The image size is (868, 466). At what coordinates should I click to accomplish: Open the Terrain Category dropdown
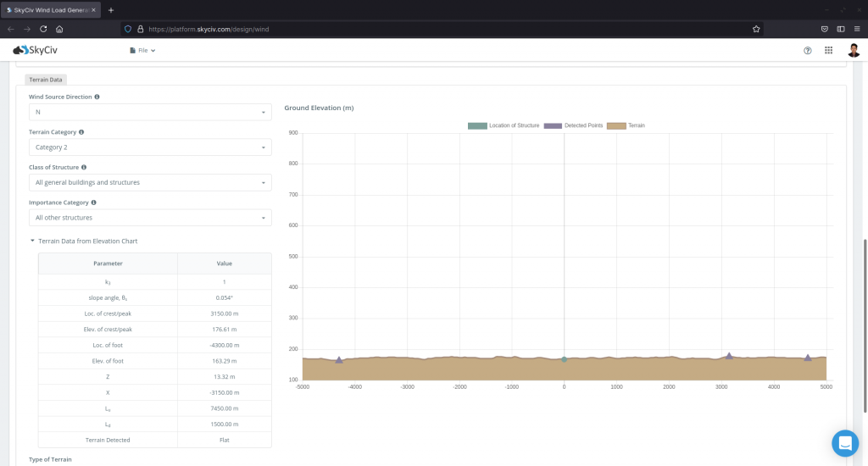(x=150, y=147)
